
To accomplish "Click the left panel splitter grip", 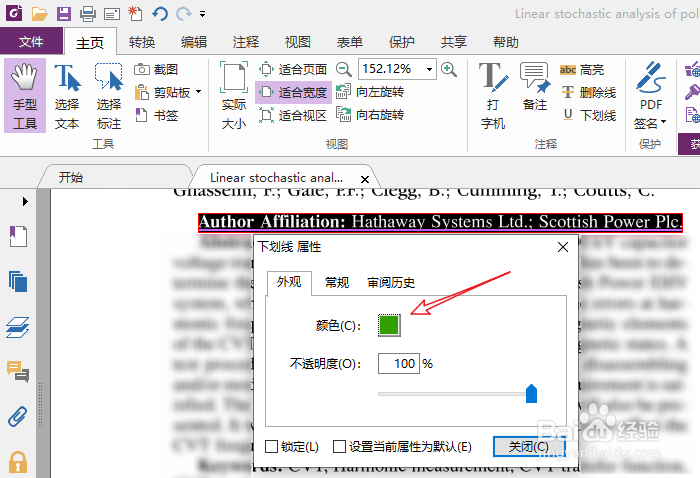I will tap(41, 404).
